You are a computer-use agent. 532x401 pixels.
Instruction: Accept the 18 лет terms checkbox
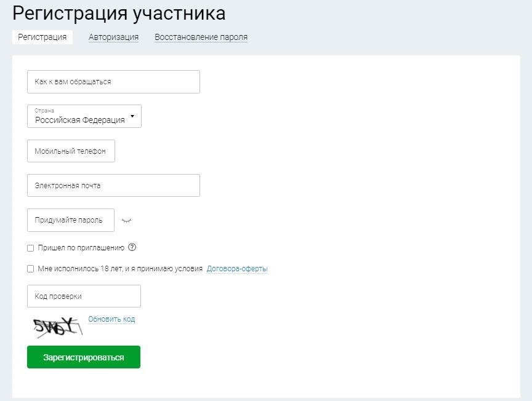point(31,269)
